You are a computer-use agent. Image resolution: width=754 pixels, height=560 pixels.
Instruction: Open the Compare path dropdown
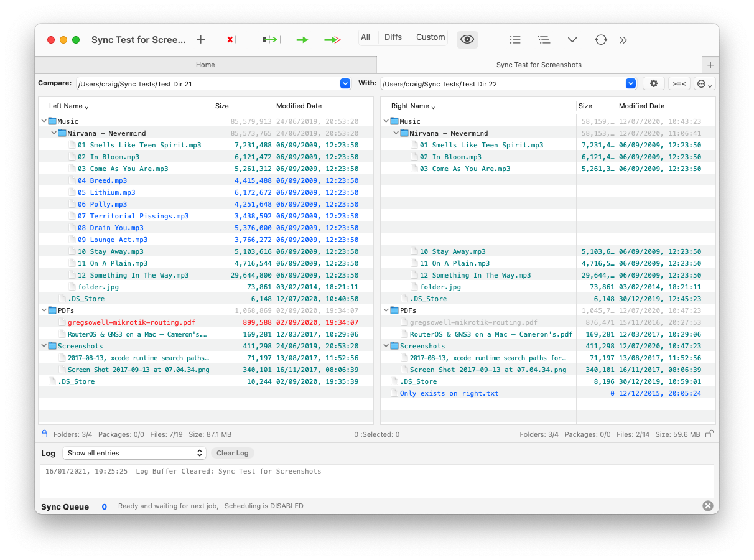pyautogui.click(x=345, y=83)
